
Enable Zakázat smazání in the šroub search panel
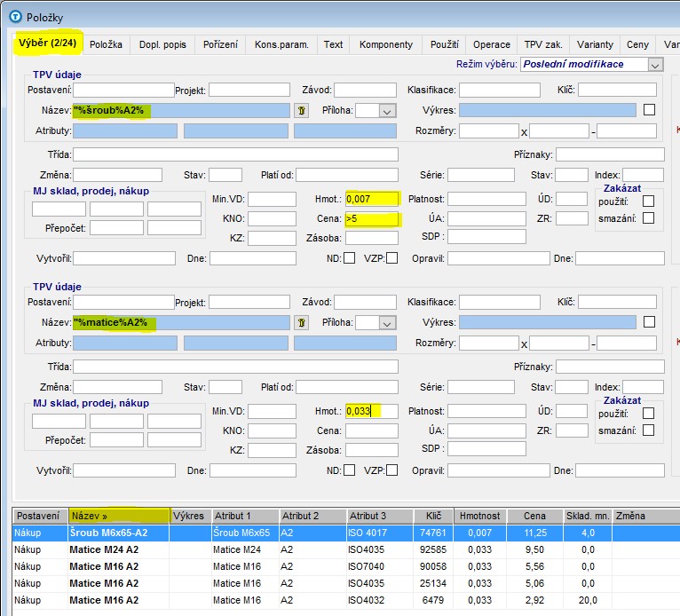click(x=648, y=218)
